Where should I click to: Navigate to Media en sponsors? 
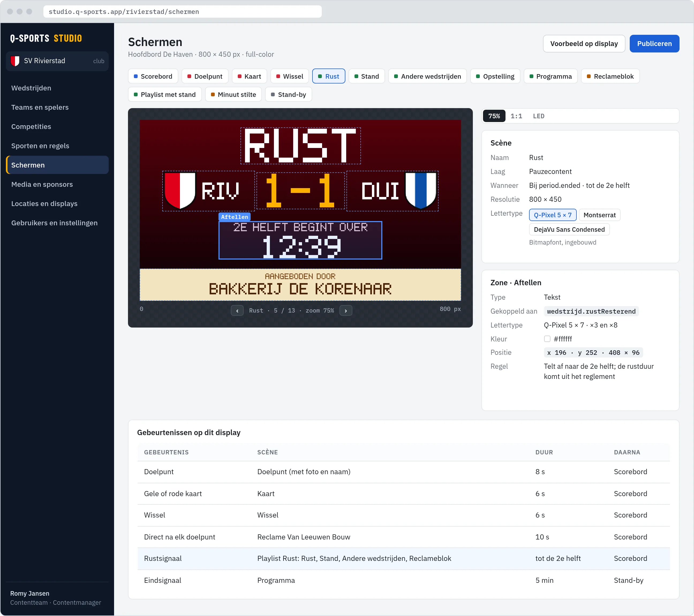coord(57,184)
